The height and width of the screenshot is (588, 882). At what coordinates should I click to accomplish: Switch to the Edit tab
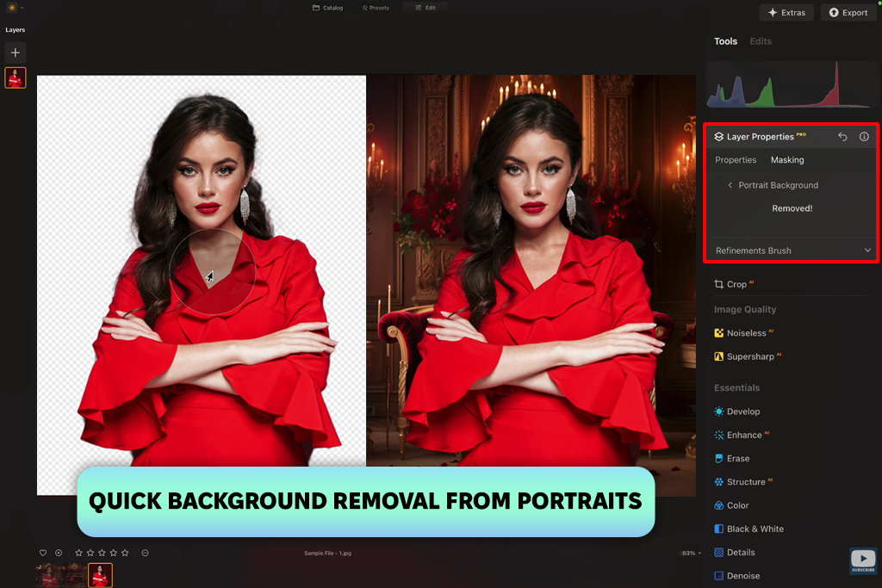pos(425,8)
